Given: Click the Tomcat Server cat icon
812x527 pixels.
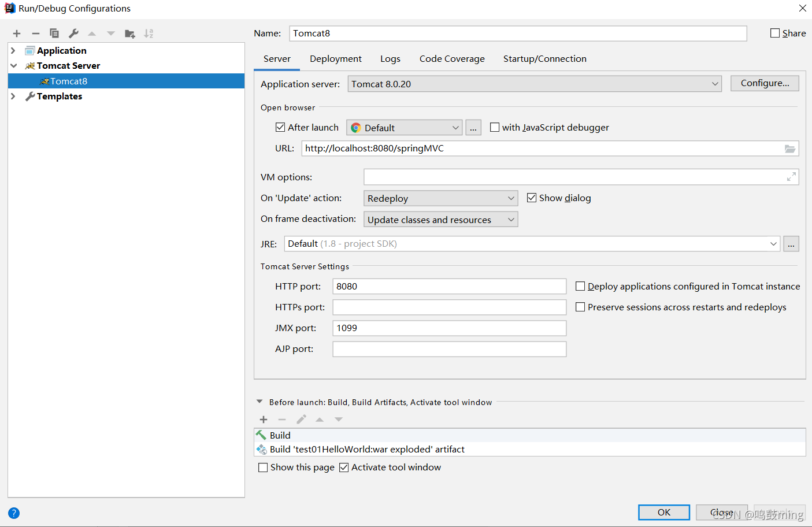Looking at the screenshot, I should pyautogui.click(x=30, y=66).
